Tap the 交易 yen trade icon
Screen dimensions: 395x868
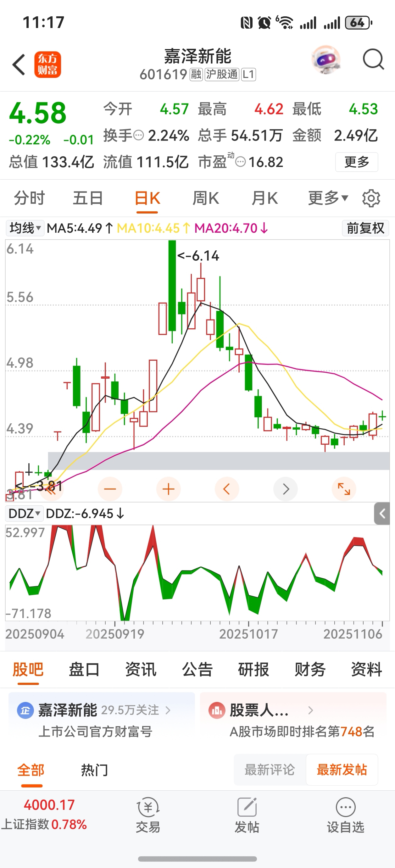tap(148, 807)
